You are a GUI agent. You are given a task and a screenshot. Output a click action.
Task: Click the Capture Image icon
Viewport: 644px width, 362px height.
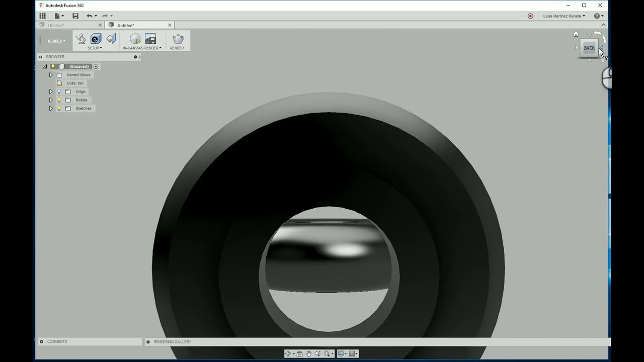pos(150,39)
